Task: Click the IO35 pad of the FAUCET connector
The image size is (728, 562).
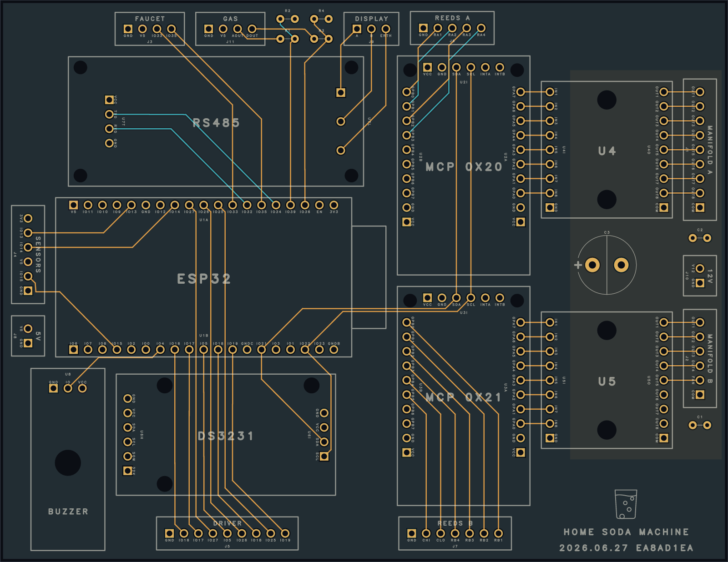Action: tap(172, 29)
